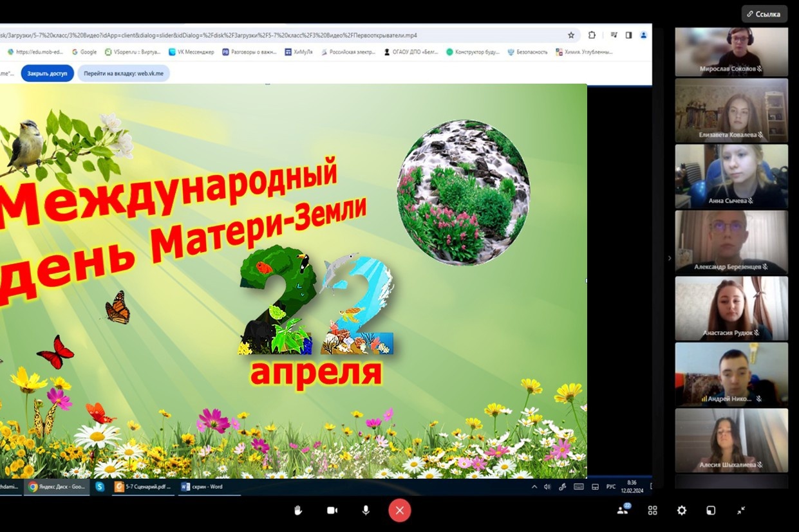Open browser extensions puzzle icon
This screenshot has width=799, height=532.
click(x=592, y=35)
